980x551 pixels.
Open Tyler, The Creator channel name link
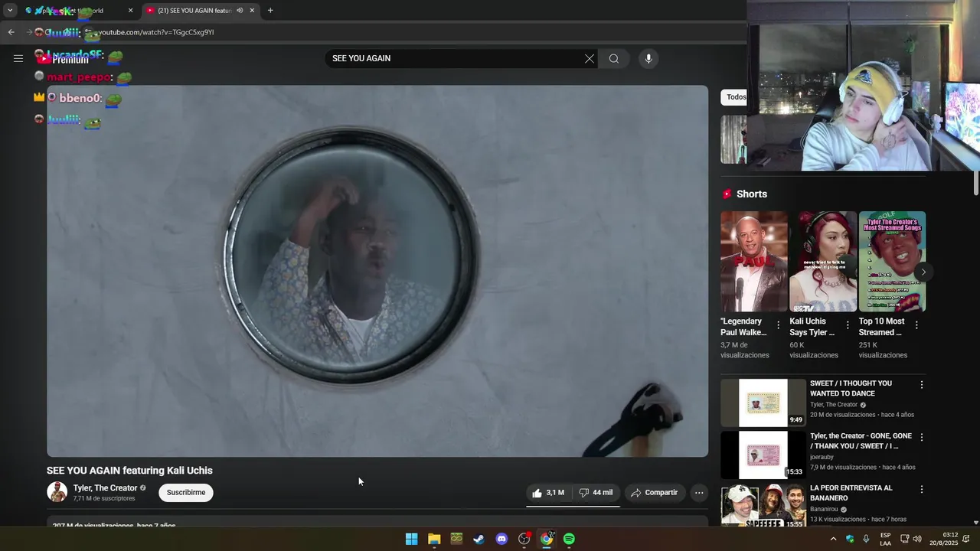point(105,488)
